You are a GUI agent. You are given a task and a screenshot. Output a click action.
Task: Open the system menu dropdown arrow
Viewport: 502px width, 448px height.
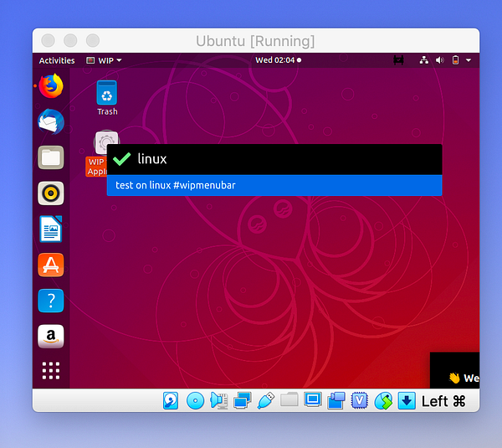(469, 60)
